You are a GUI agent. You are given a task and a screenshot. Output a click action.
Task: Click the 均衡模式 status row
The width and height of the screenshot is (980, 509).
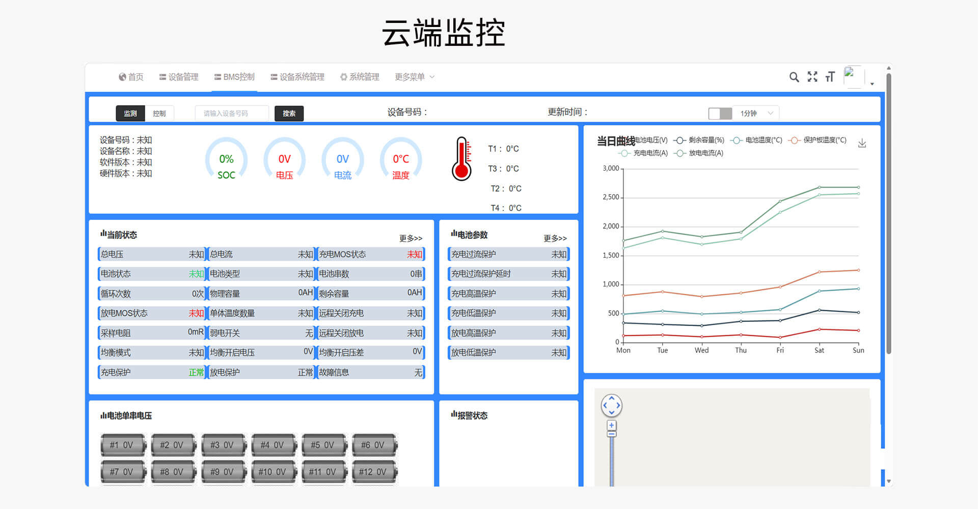pyautogui.click(x=153, y=353)
